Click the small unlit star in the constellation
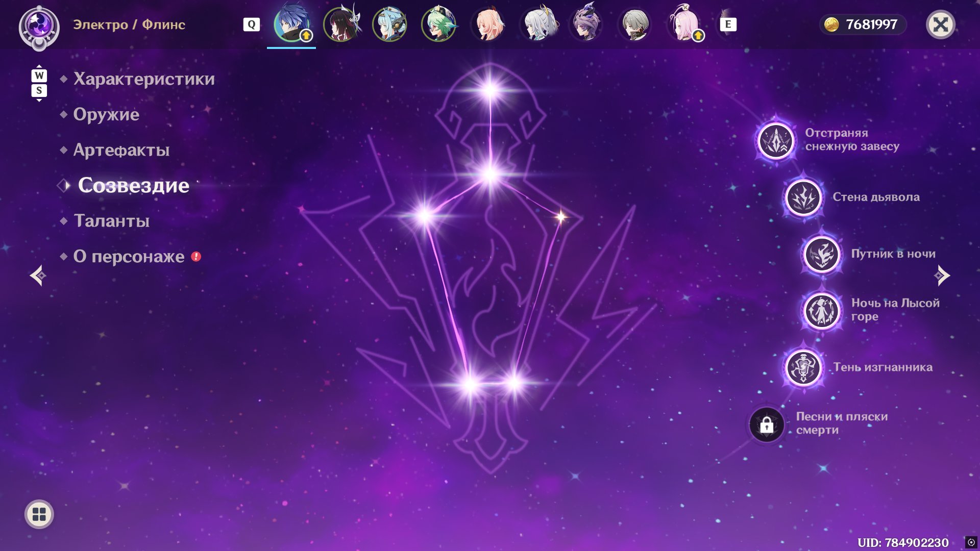 561,217
